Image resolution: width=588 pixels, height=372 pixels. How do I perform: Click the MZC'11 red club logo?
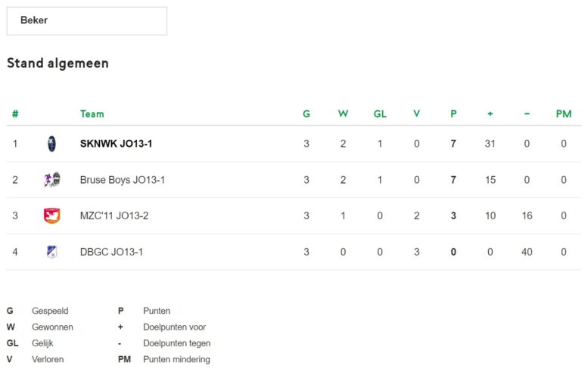(x=52, y=215)
